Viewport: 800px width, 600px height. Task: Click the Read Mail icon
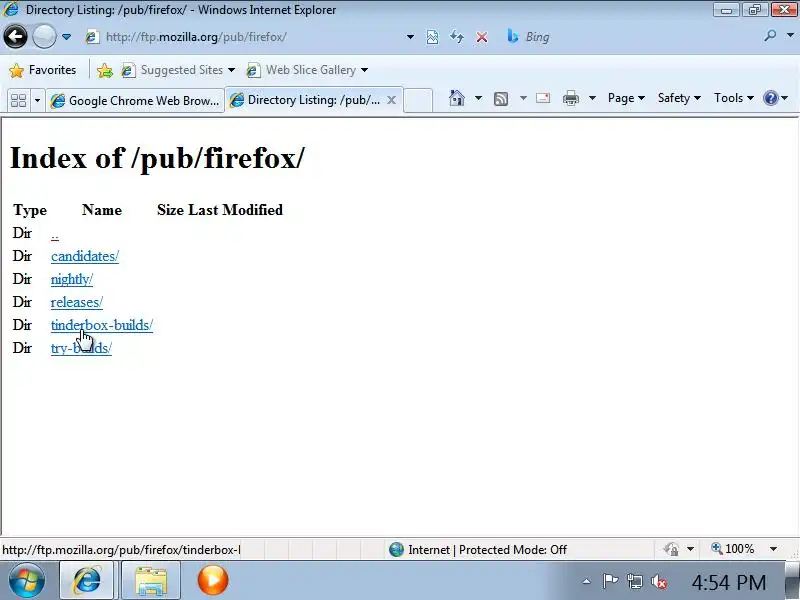[543, 97]
